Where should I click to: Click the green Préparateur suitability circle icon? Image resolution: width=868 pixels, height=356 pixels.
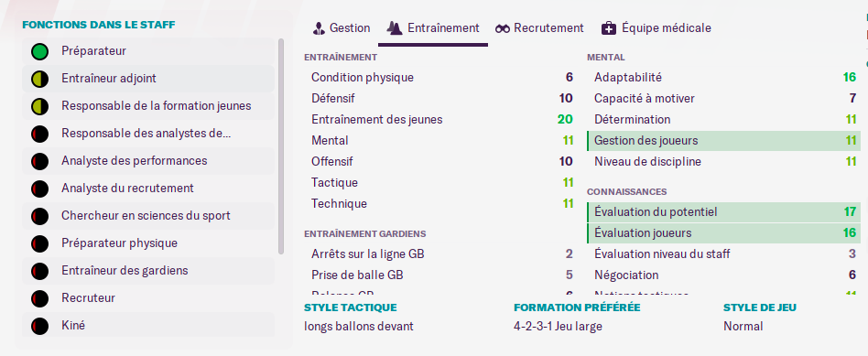pos(40,52)
